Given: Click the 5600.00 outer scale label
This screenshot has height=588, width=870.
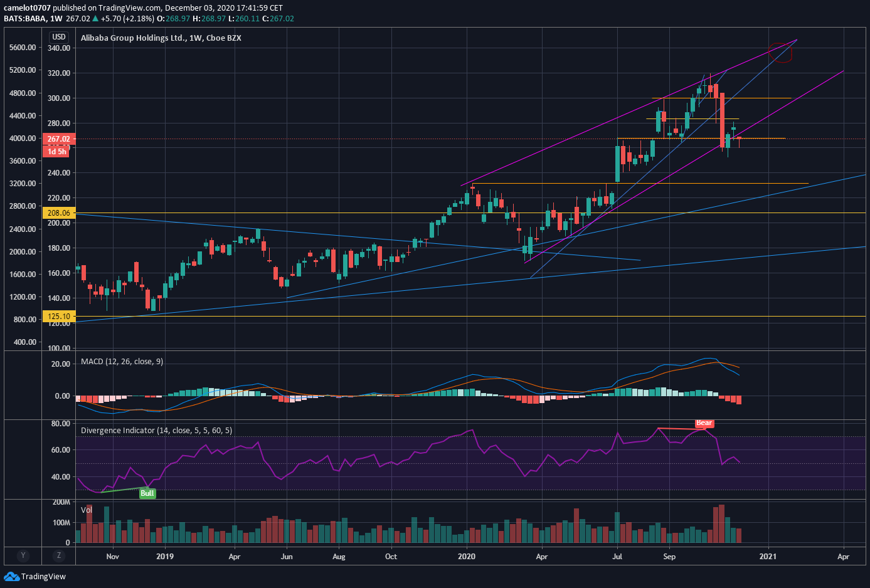Looking at the screenshot, I should click(x=23, y=48).
